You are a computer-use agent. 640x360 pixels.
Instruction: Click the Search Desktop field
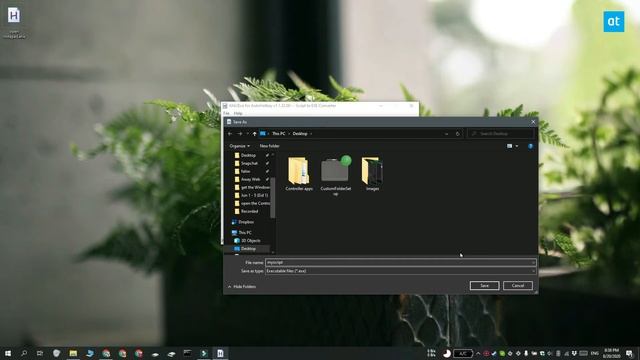coord(501,133)
